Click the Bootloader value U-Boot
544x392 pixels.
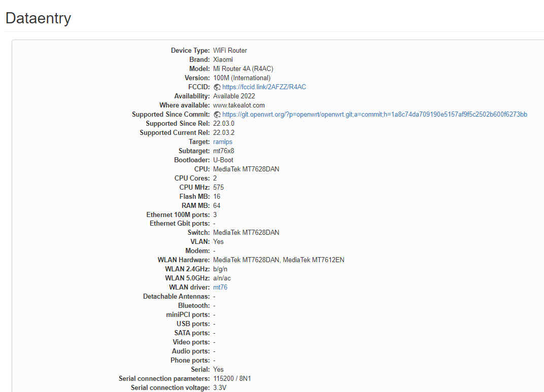(x=223, y=160)
